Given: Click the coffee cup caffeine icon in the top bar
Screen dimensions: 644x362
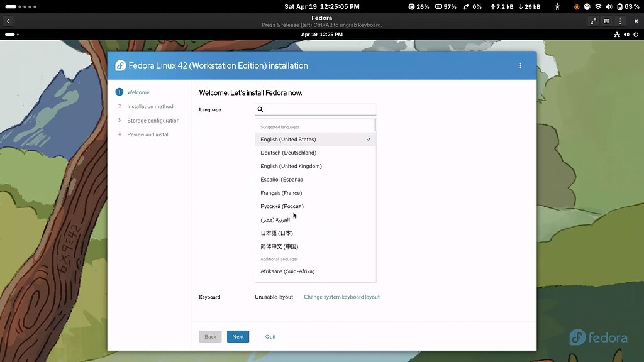Looking at the screenshot, I should (x=587, y=6).
